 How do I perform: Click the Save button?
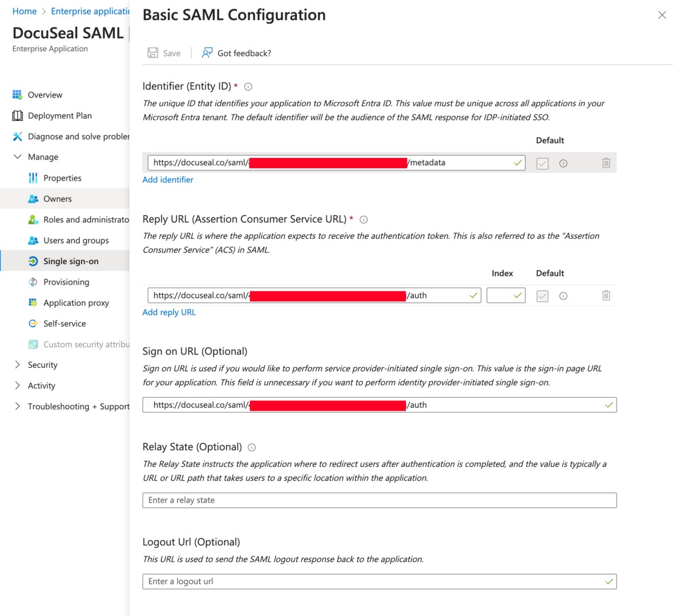click(164, 53)
